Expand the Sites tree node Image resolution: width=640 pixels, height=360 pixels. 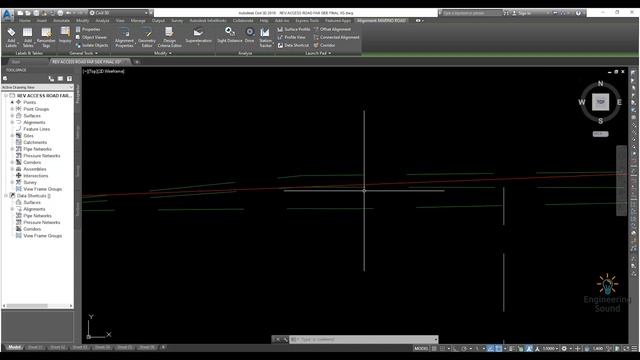point(12,136)
